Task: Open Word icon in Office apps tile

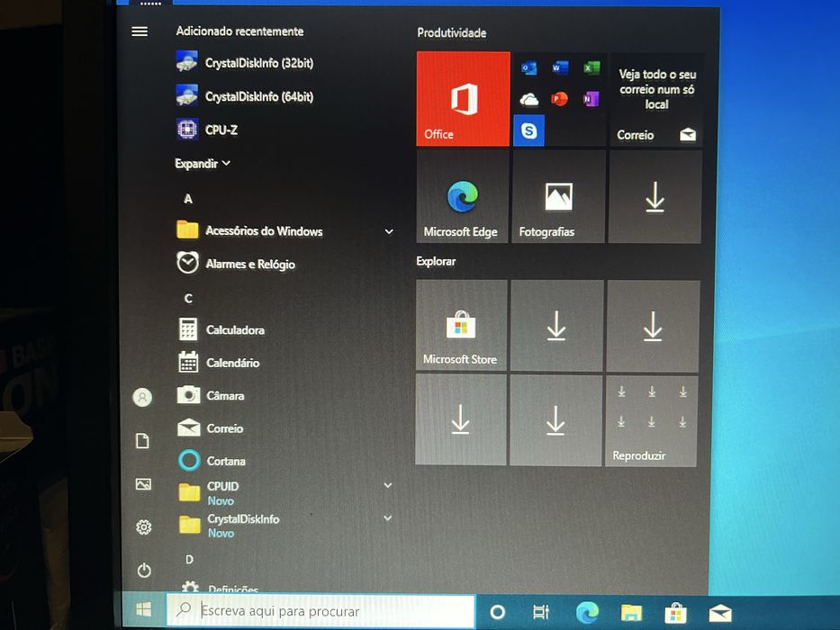Action: (560, 68)
